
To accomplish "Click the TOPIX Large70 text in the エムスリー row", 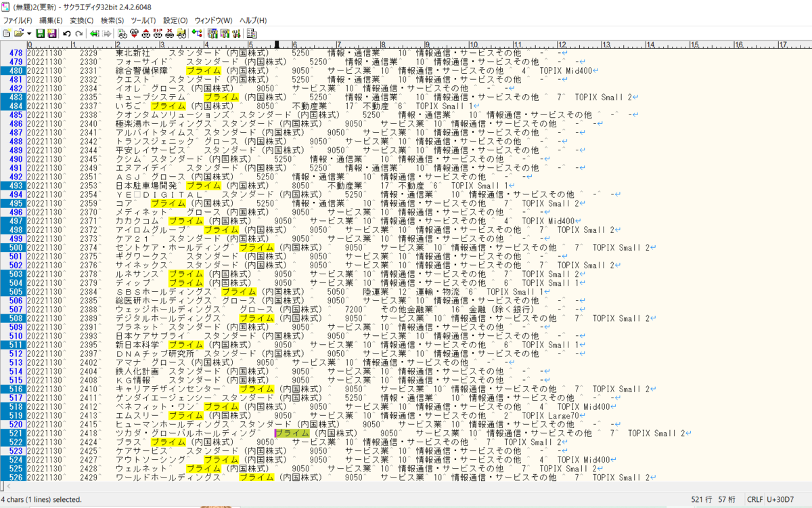I will click(x=551, y=415).
